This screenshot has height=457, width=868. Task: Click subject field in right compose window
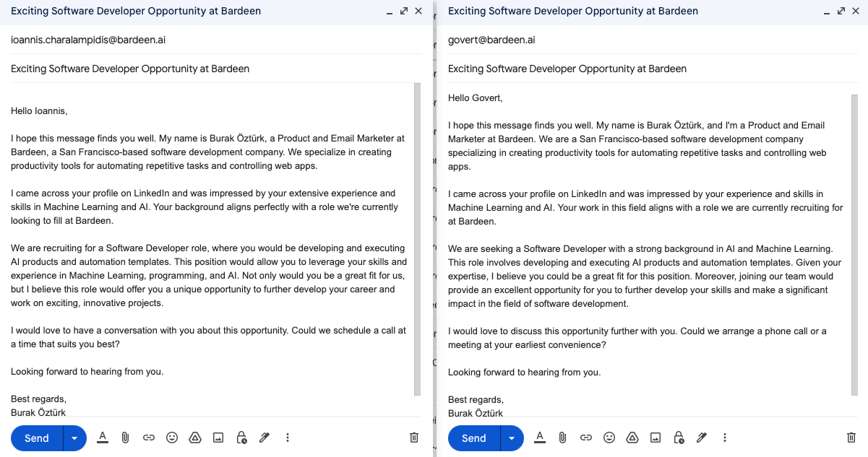tap(653, 69)
